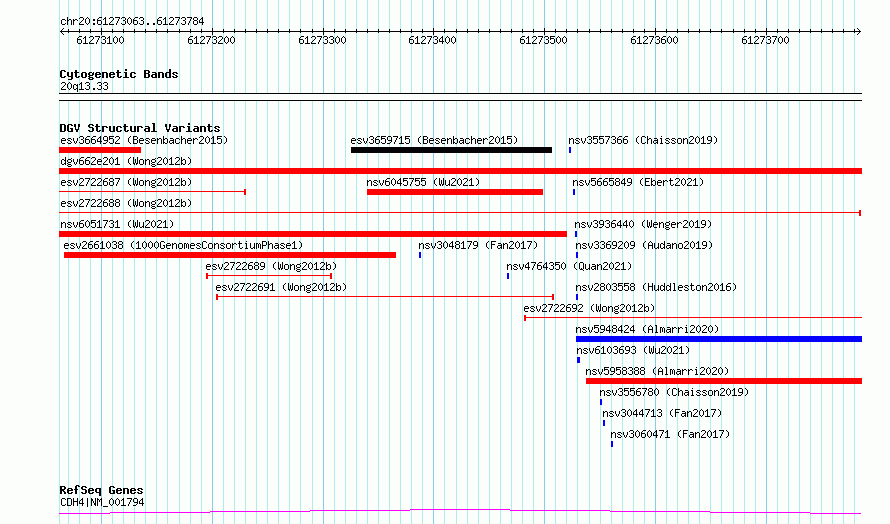This screenshot has width=890, height=524.
Task: Select the esv3659715 black variant bar
Action: (451, 150)
